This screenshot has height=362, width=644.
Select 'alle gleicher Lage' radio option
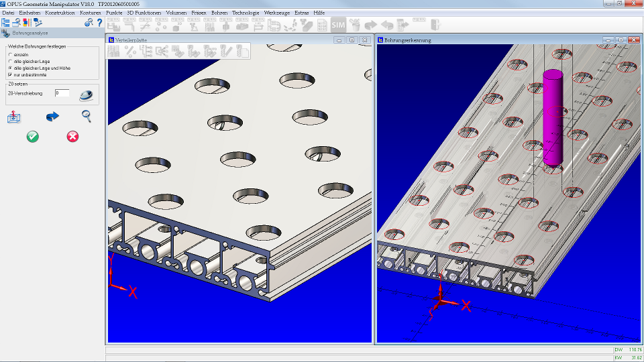11,61
